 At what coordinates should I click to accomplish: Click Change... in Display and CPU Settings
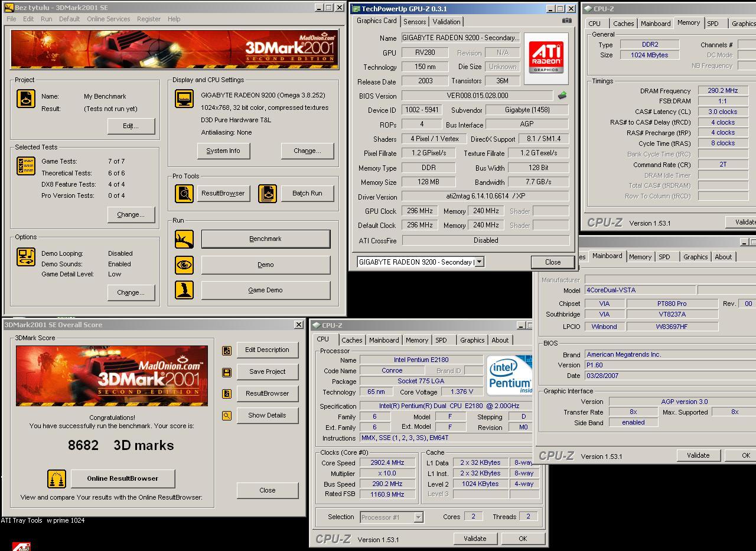307,151
